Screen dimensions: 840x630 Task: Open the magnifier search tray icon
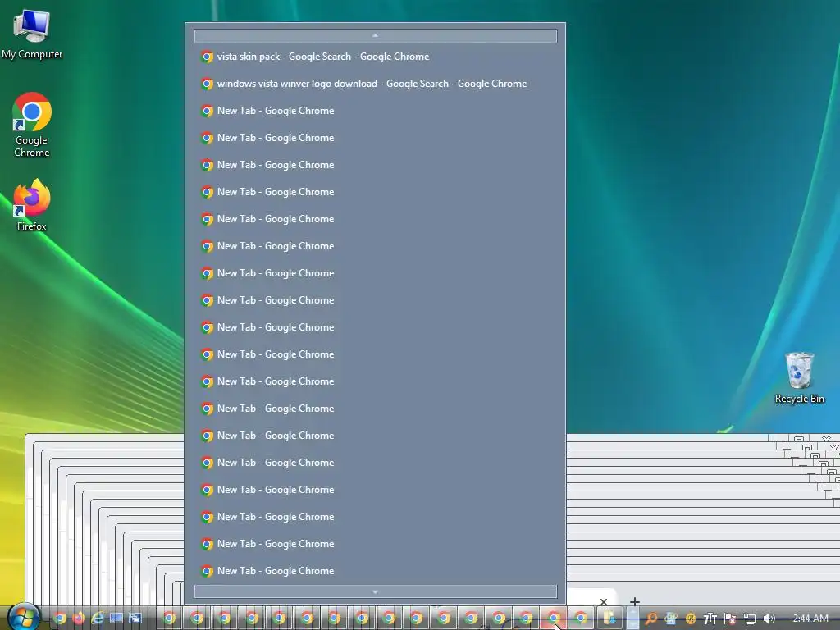pyautogui.click(x=651, y=619)
